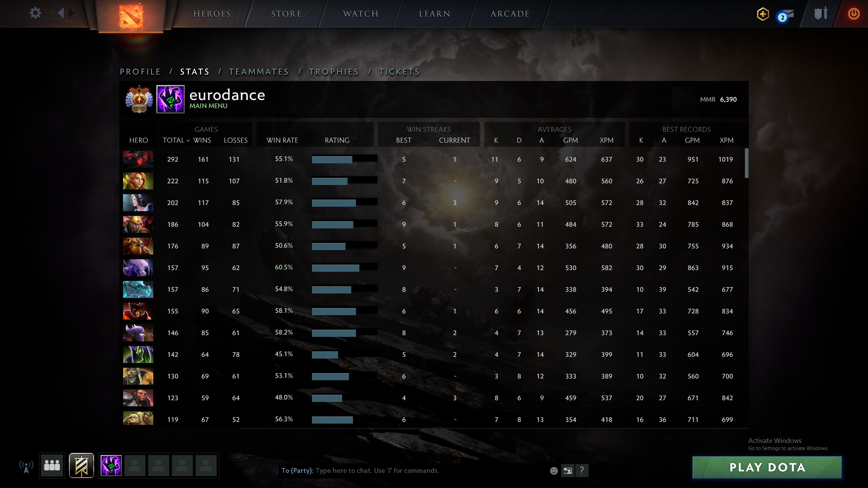Open the TROPHIES tab
This screenshot has width=868, height=488.
pyautogui.click(x=334, y=72)
